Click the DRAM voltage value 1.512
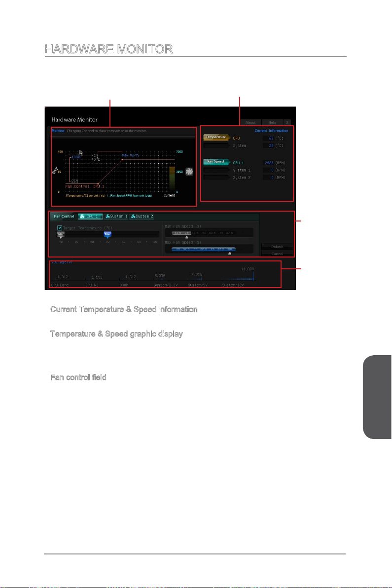The width and height of the screenshot is (392, 588). (131, 277)
